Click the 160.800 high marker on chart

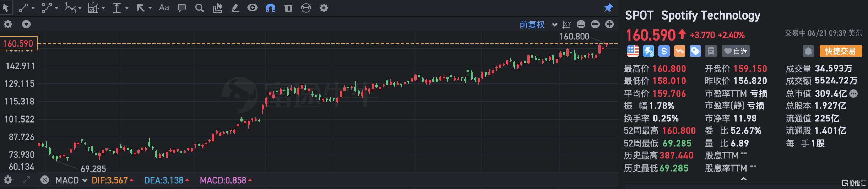[574, 36]
